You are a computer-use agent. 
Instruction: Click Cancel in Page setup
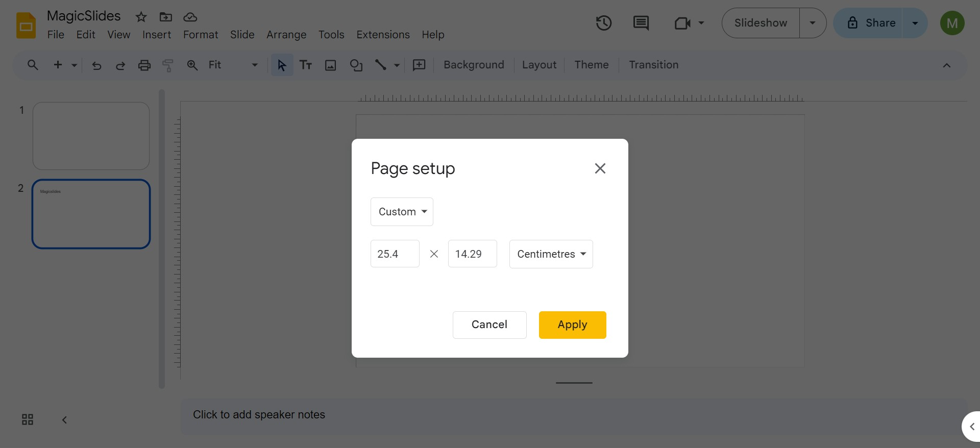(489, 325)
